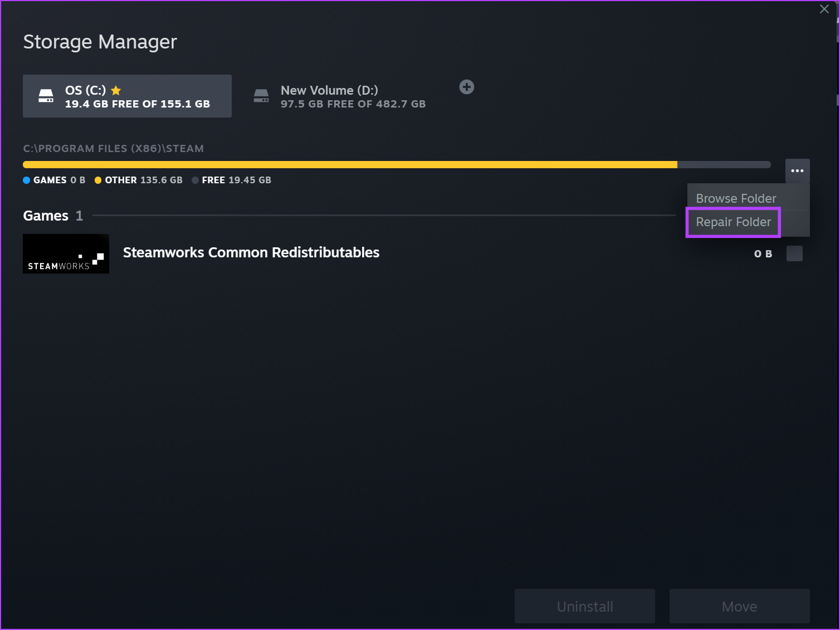Click the New Volume (D:) drive icon
This screenshot has width=840, height=630.
coord(261,96)
